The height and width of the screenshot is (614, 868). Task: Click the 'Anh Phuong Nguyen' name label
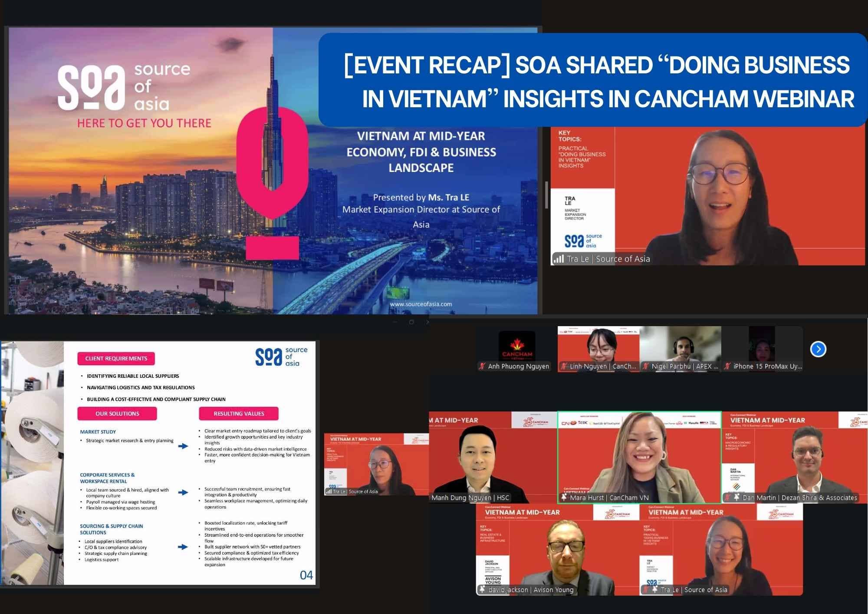[518, 366]
